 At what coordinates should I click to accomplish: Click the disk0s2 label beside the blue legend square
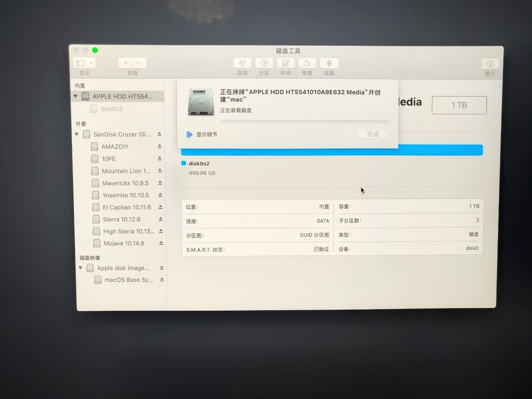click(x=199, y=164)
